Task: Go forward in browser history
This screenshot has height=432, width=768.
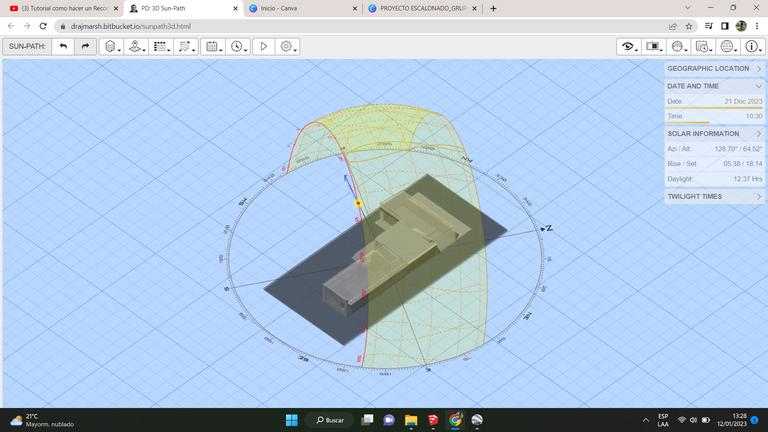Action: (27, 26)
